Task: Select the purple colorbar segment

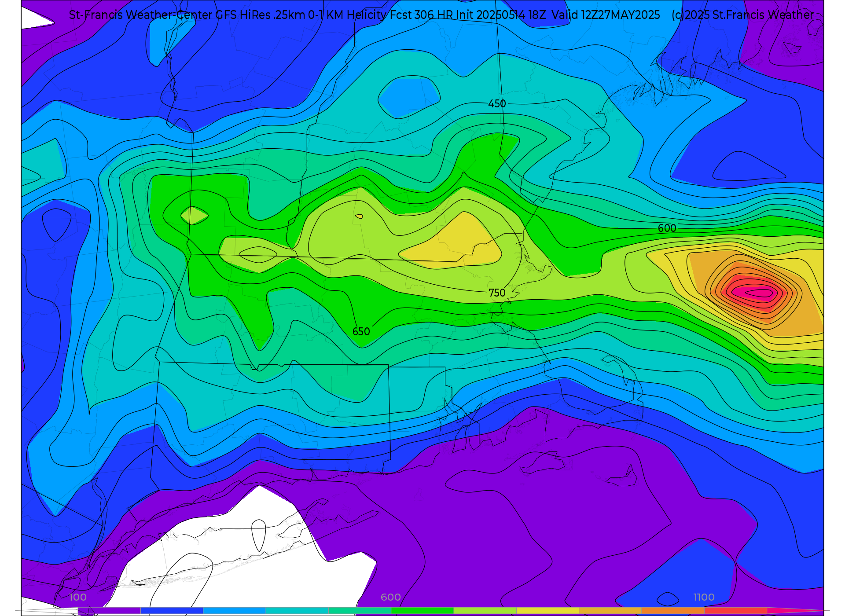Action: (109, 611)
